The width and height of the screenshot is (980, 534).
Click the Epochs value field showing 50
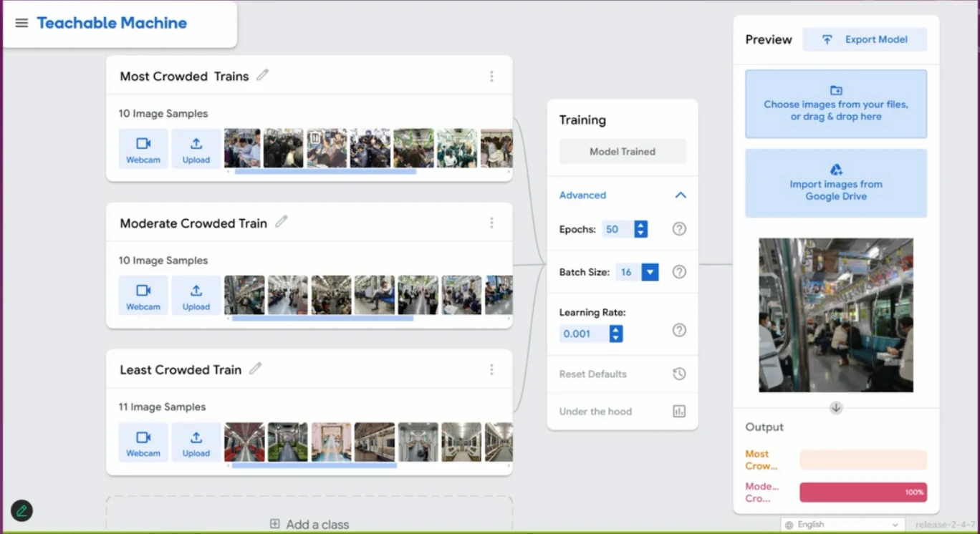[618, 229]
